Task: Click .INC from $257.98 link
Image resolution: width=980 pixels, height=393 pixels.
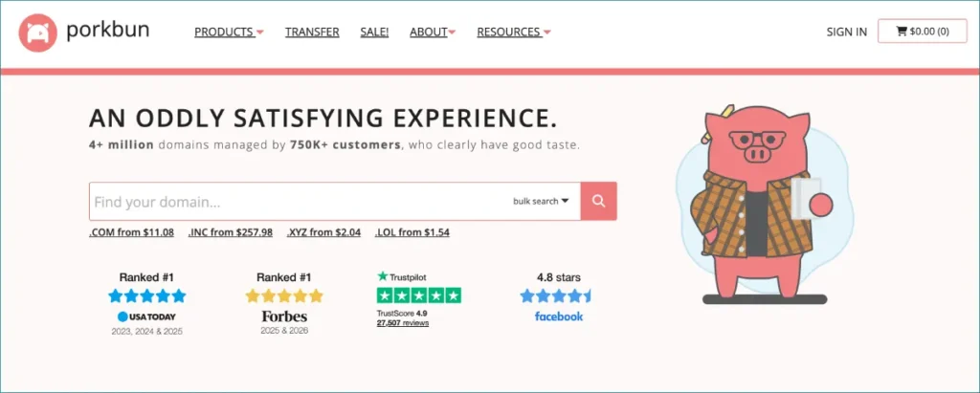Action: tap(231, 232)
